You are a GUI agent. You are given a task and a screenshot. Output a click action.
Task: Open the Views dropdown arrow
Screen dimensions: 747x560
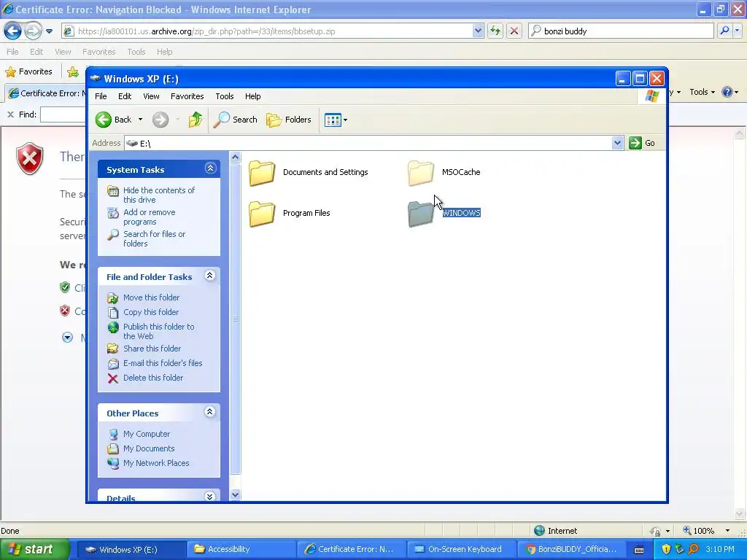coord(345,120)
